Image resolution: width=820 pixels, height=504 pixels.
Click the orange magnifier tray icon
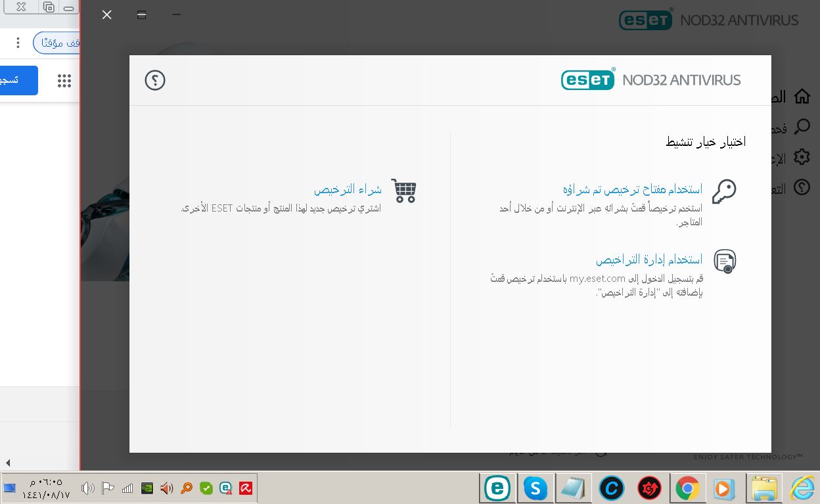187,488
